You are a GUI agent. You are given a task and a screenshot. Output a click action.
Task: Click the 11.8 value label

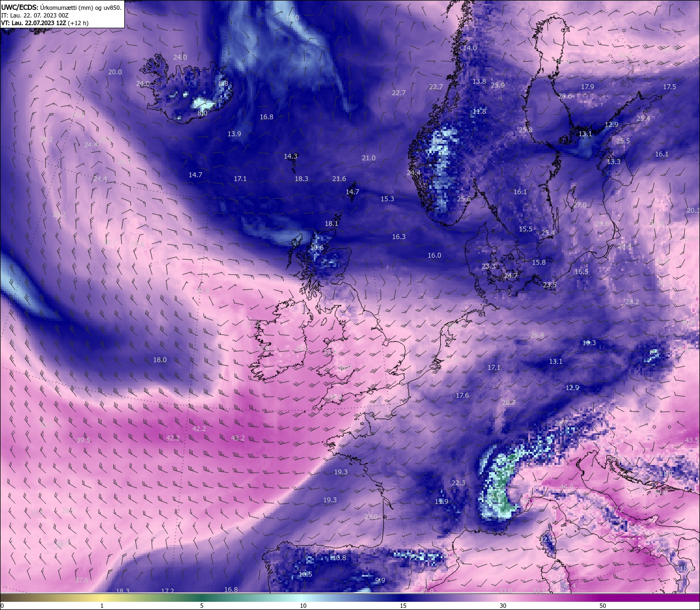coord(479,112)
